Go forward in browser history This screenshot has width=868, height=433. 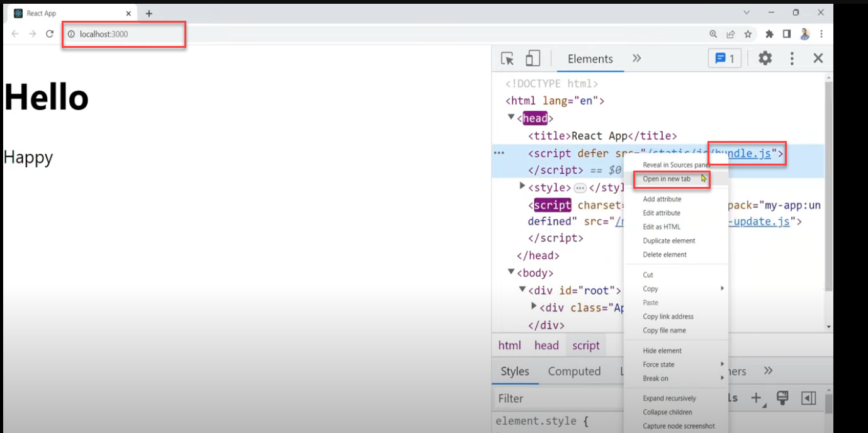[32, 34]
